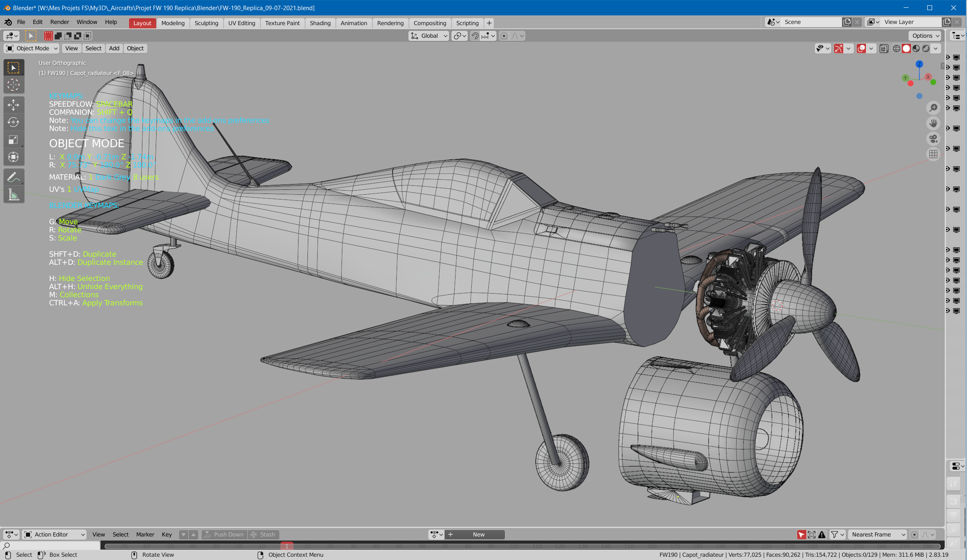This screenshot has height=560, width=967.
Task: Click the viewport Add menu button
Action: (114, 49)
